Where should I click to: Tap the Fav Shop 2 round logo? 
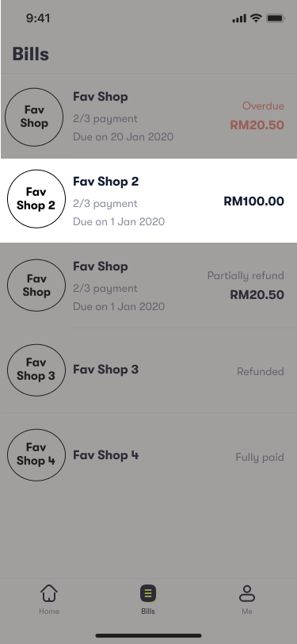(x=36, y=199)
